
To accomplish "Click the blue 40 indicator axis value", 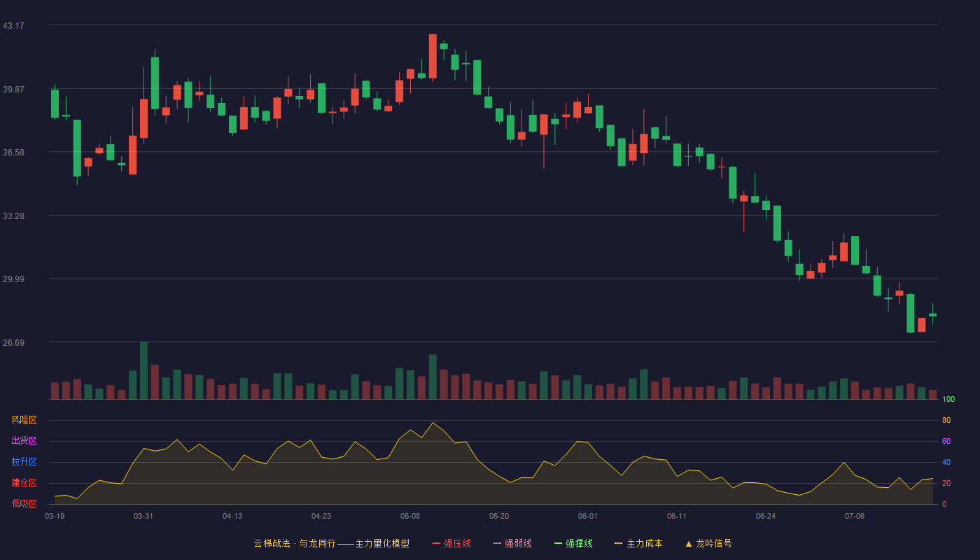I will click(946, 462).
